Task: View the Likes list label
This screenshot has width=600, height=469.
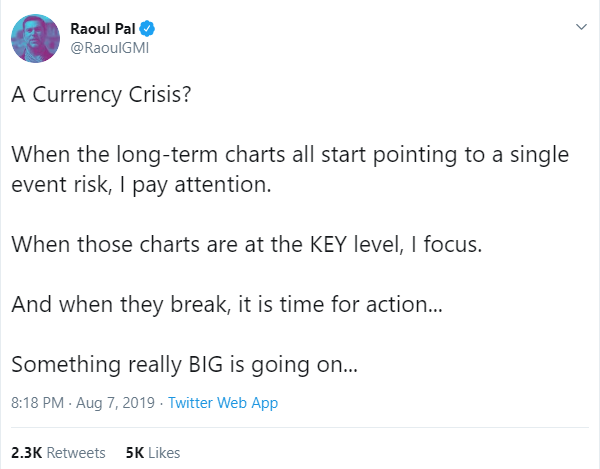Action: coord(165,452)
